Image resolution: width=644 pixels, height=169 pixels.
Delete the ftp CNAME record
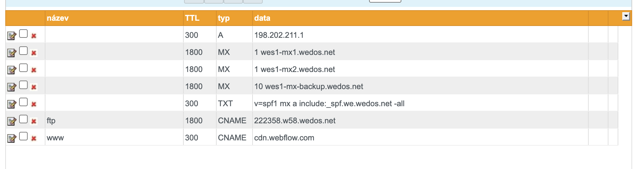point(34,121)
